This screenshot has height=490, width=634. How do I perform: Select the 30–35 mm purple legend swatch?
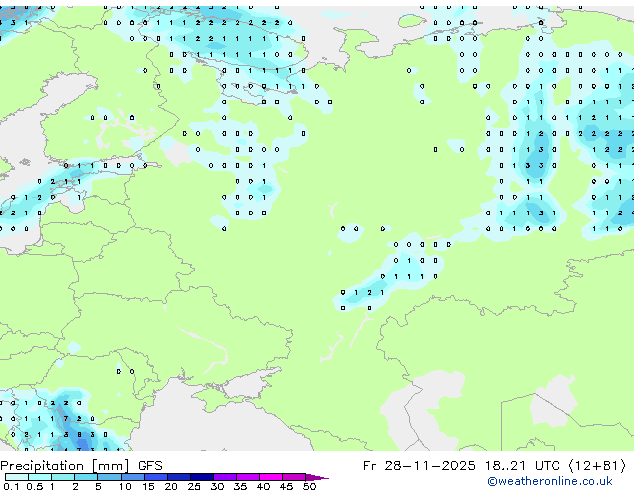click(x=225, y=477)
